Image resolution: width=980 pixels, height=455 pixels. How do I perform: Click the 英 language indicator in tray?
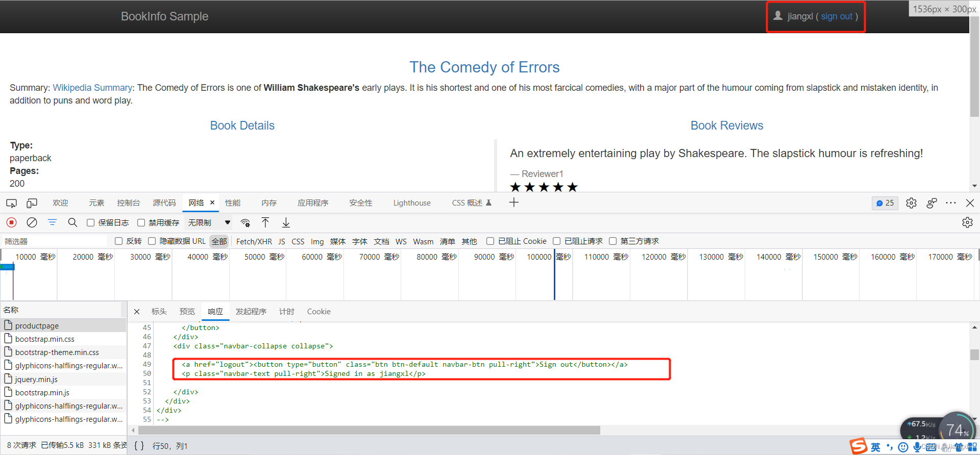pyautogui.click(x=875, y=447)
